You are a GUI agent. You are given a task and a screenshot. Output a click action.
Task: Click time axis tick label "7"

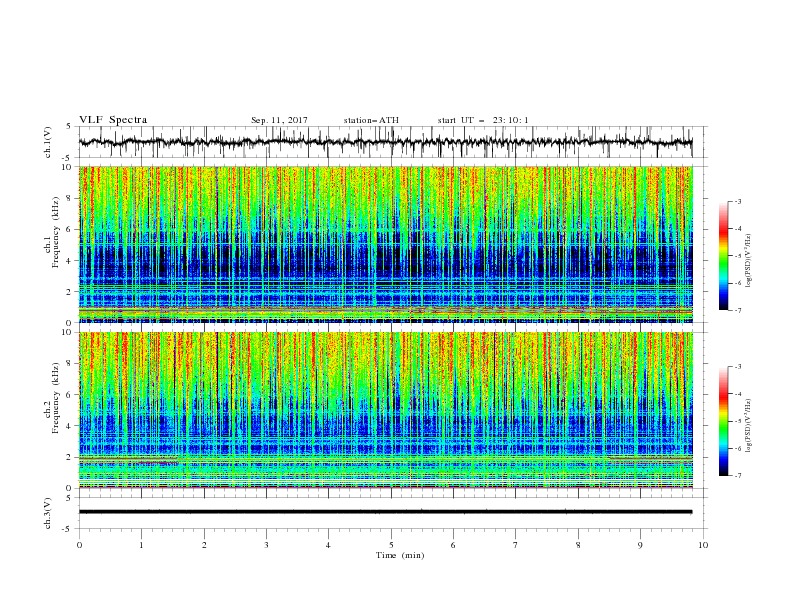point(515,545)
